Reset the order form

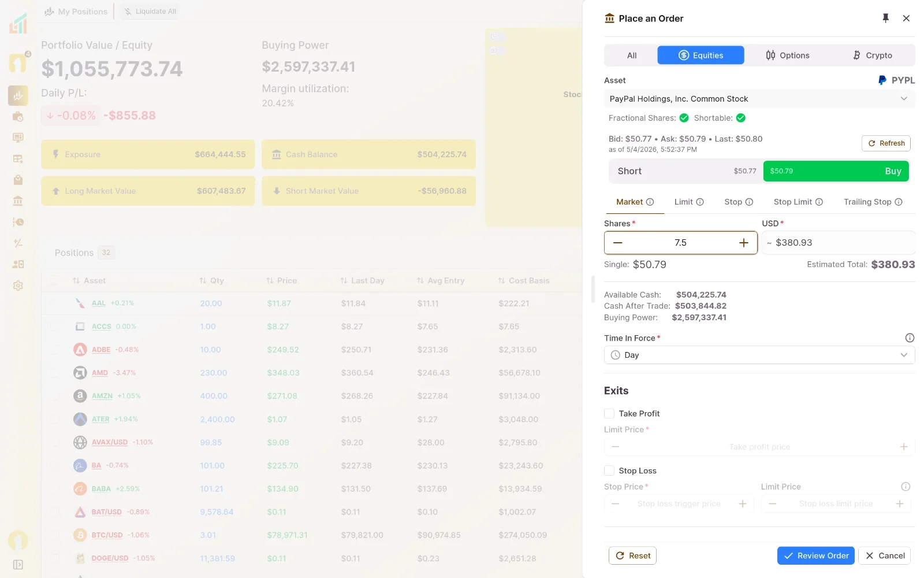(x=632, y=555)
